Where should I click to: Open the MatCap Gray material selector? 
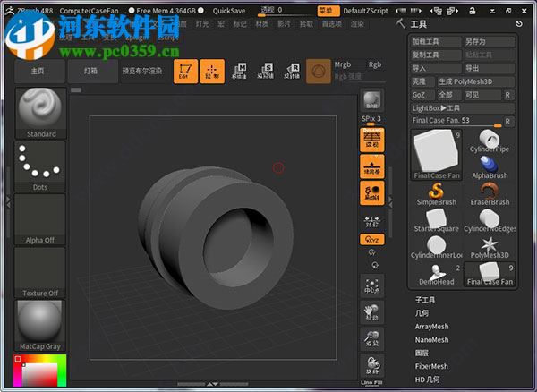(x=40, y=326)
